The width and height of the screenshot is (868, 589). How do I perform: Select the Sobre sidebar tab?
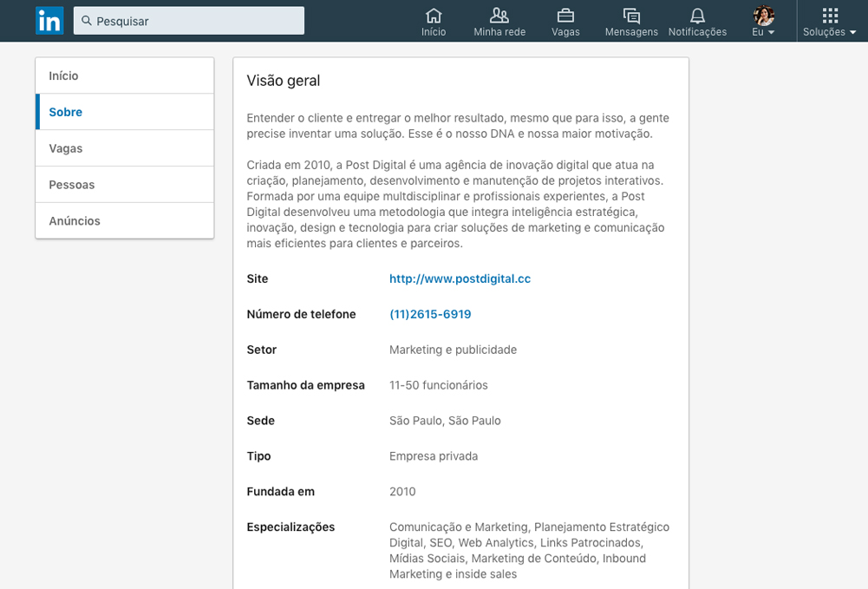[125, 112]
